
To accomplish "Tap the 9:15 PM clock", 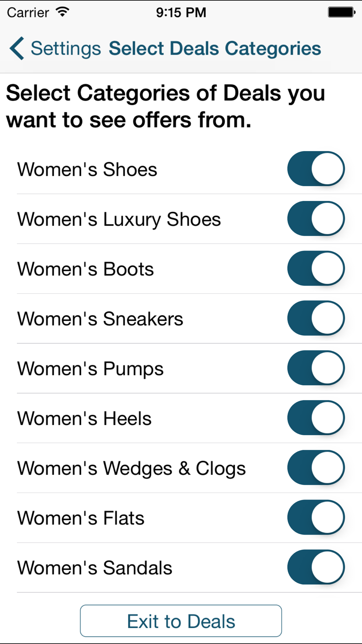I will pos(181,12).
